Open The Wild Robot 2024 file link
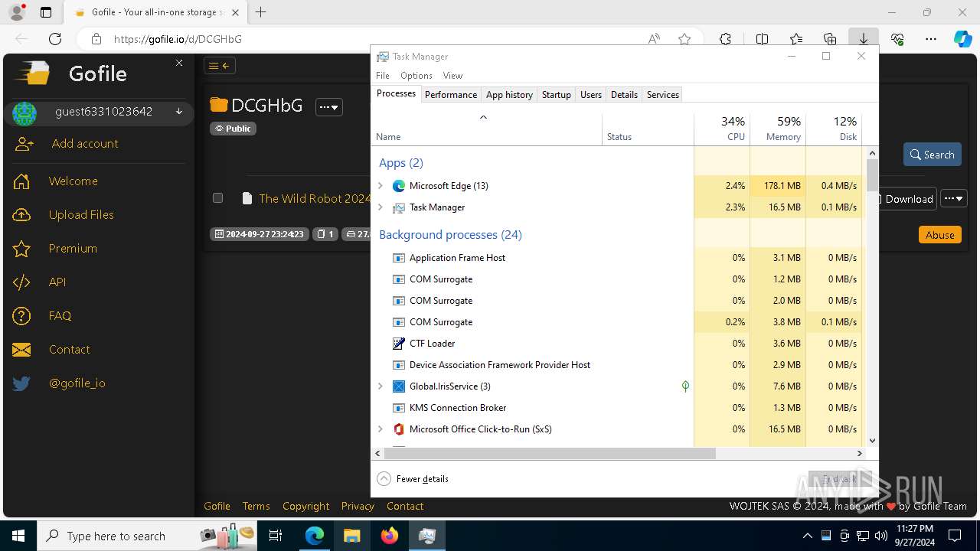The height and width of the screenshot is (551, 980). (315, 198)
